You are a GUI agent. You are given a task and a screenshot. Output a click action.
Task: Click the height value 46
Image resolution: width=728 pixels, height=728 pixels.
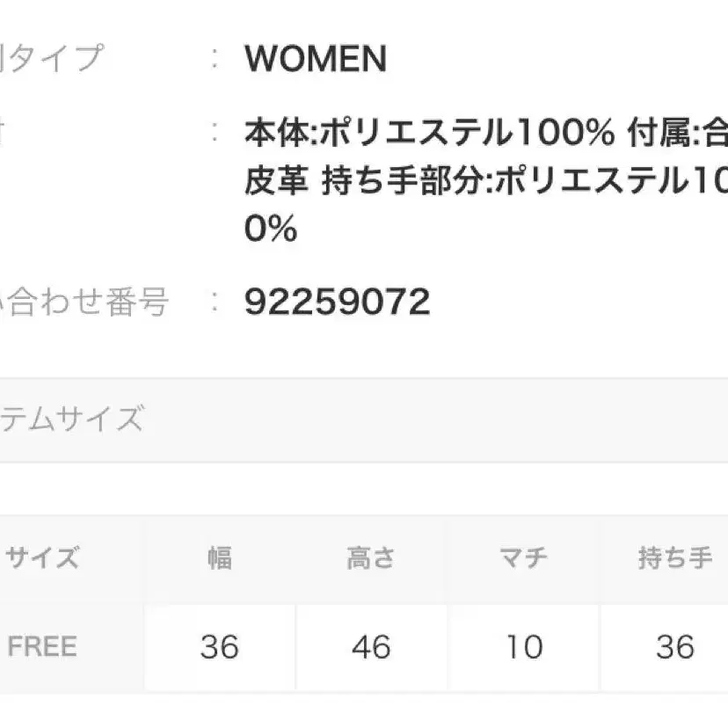tap(370, 648)
